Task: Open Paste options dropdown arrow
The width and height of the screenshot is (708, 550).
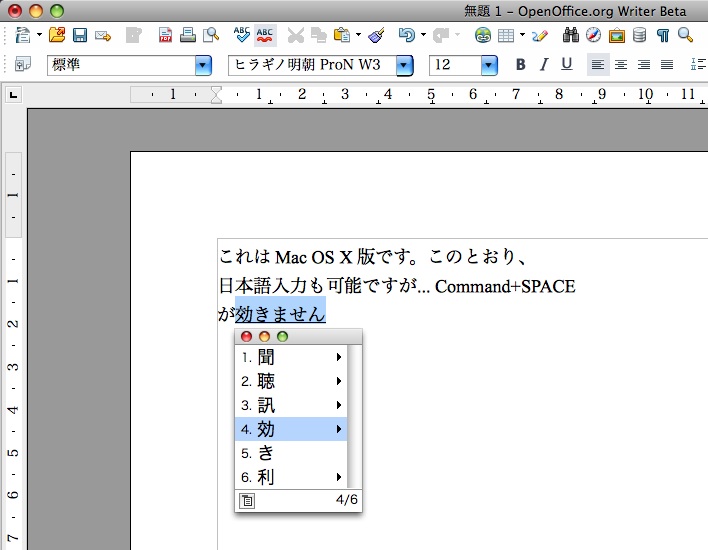Action: 358,35
